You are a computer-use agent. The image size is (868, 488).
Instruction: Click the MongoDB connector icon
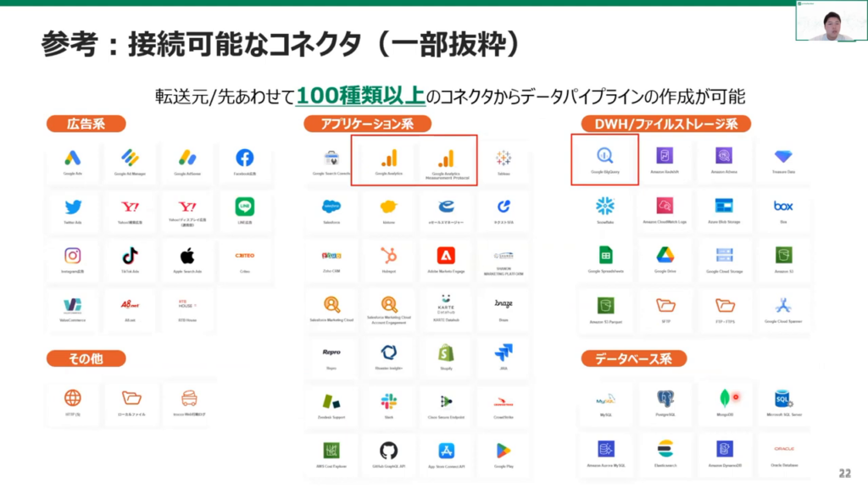coord(724,397)
